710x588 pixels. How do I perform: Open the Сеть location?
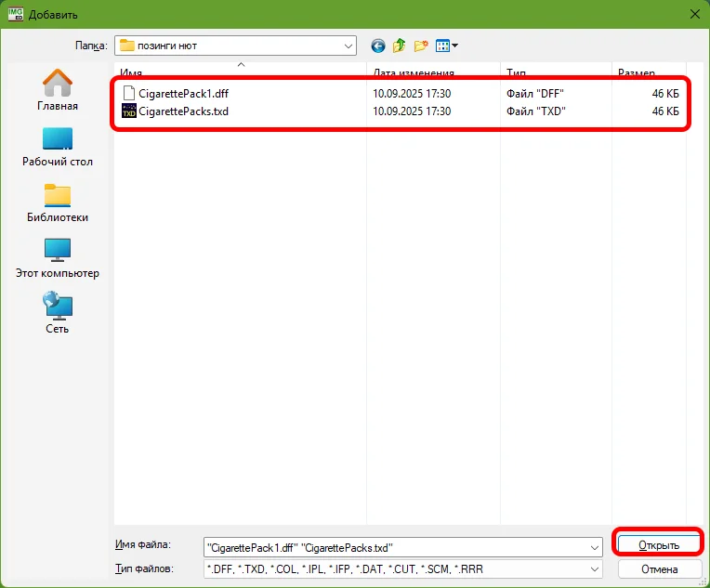(58, 313)
